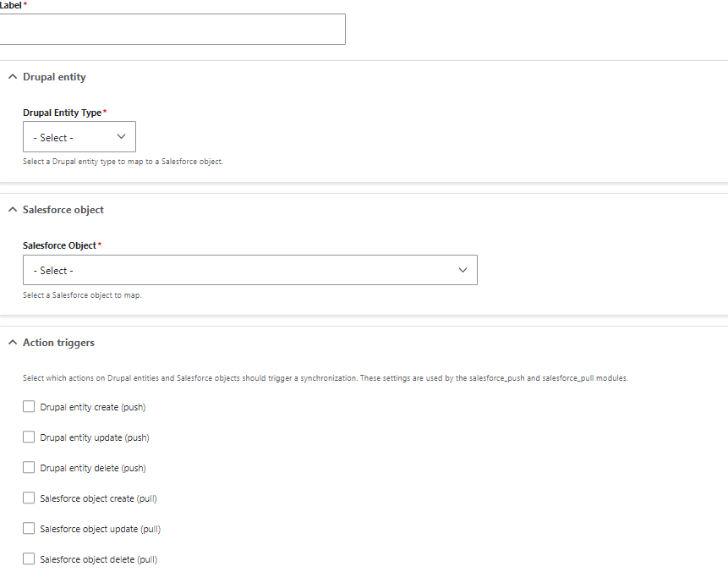Enable Salesforce object delete (pull) checkbox

(29, 559)
